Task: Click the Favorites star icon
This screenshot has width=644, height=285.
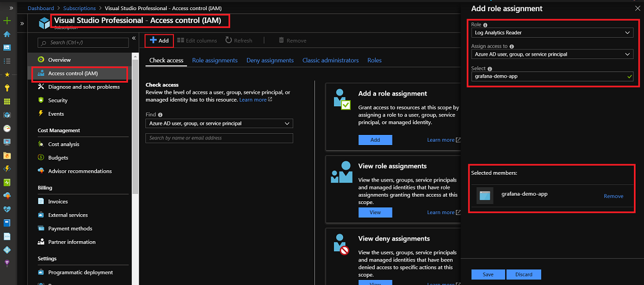Action: [x=7, y=74]
